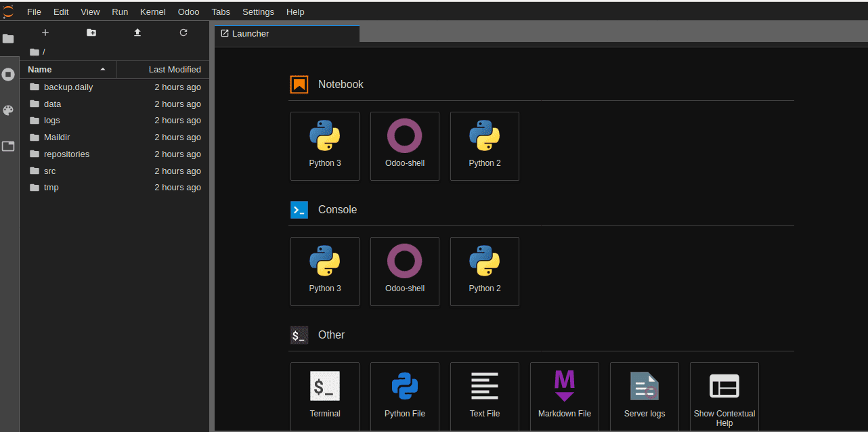The image size is (868, 432).
Task: Open the Odoo menu
Action: coord(189,12)
